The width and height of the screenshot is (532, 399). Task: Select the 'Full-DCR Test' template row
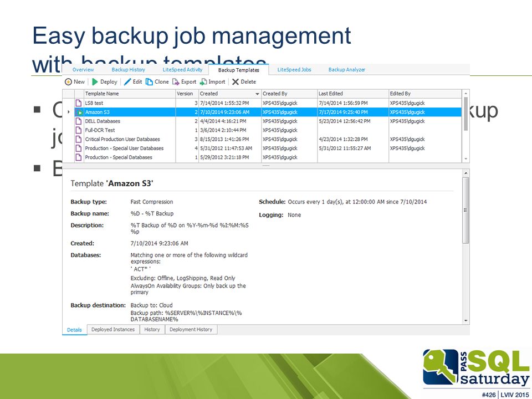pos(262,130)
